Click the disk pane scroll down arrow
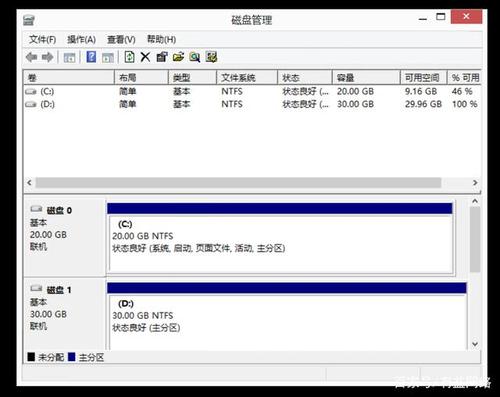 coord(475,344)
